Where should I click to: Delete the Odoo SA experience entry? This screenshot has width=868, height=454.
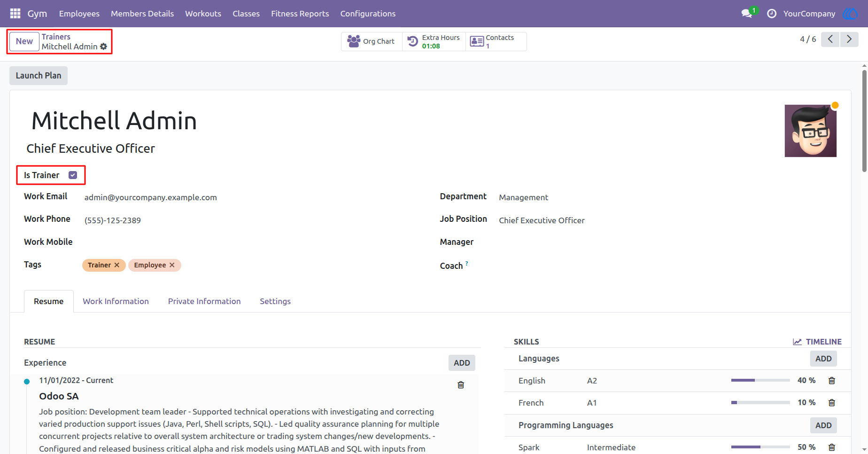coord(461,385)
